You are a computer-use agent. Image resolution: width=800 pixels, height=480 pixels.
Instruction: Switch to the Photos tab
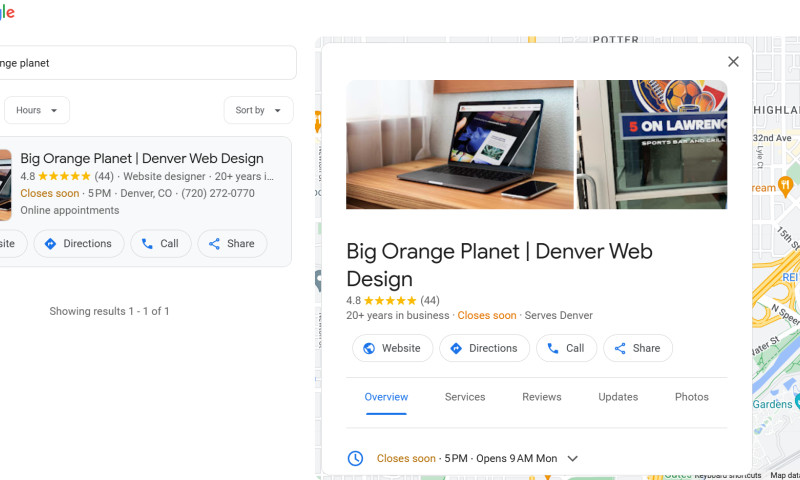click(691, 397)
